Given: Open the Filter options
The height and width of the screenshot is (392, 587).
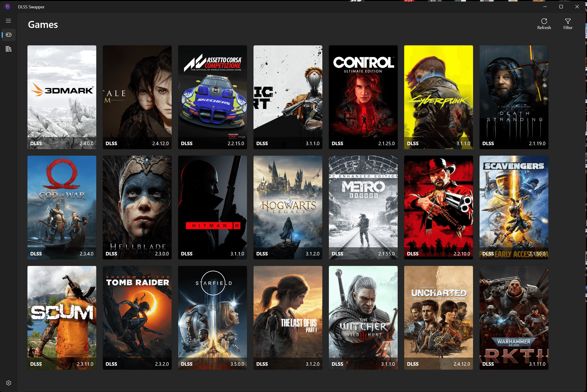Looking at the screenshot, I should point(567,24).
